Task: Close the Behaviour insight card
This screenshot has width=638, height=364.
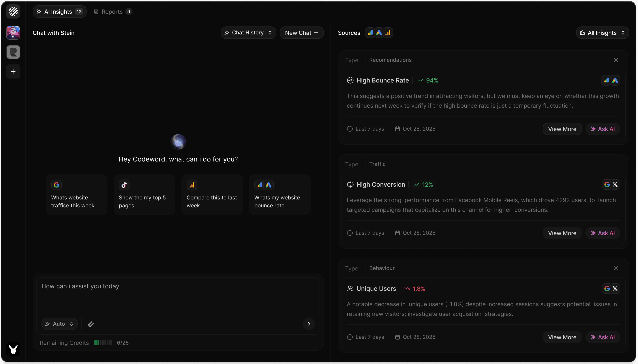Action: [616, 268]
